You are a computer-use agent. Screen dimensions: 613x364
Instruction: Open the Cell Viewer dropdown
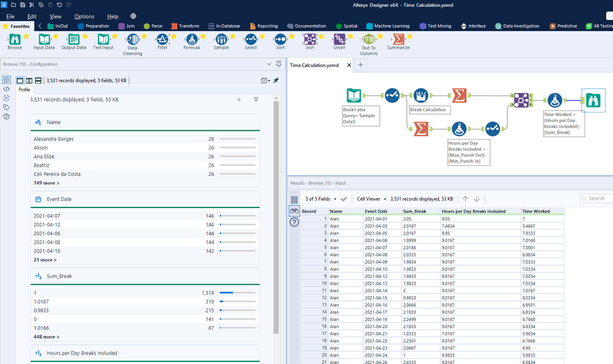(371, 199)
